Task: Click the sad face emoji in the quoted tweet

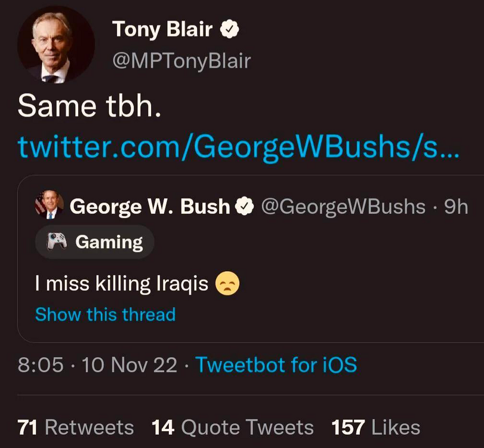Action: tap(227, 283)
